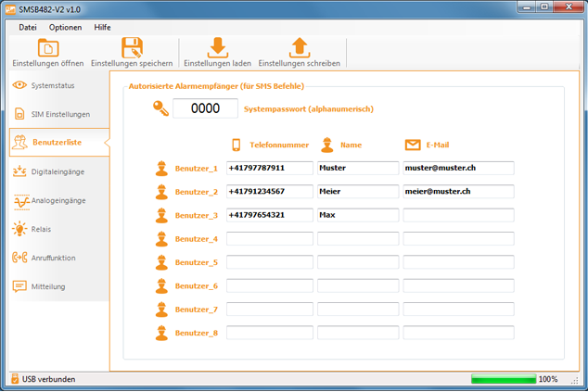The height and width of the screenshot is (392, 588).
Task: Click the empty E-Mail field for Benutzer_3
Action: click(458, 215)
